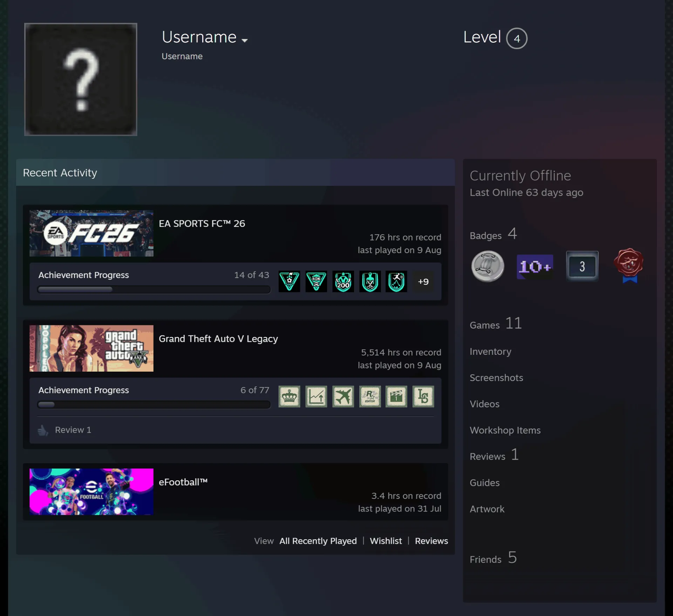This screenshot has width=673, height=616.
Task: Open the eFootball game banner image
Action: (x=91, y=492)
